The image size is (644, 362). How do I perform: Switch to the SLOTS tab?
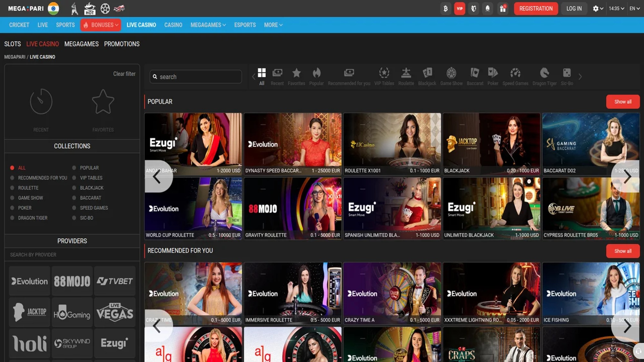(x=13, y=44)
